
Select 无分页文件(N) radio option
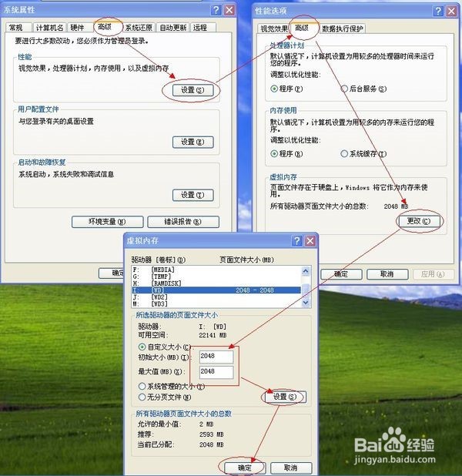[165, 397]
